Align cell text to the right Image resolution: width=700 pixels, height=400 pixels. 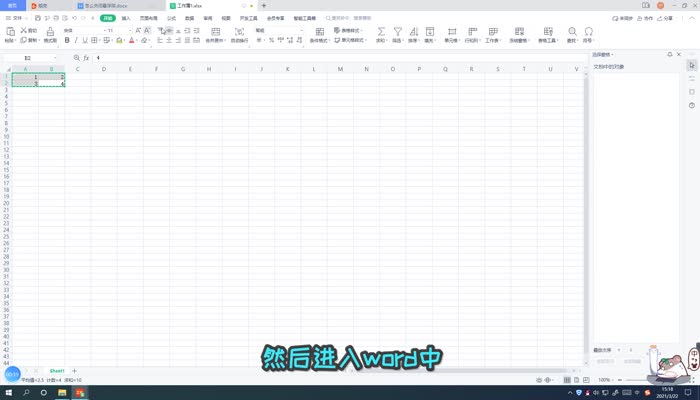click(178, 40)
